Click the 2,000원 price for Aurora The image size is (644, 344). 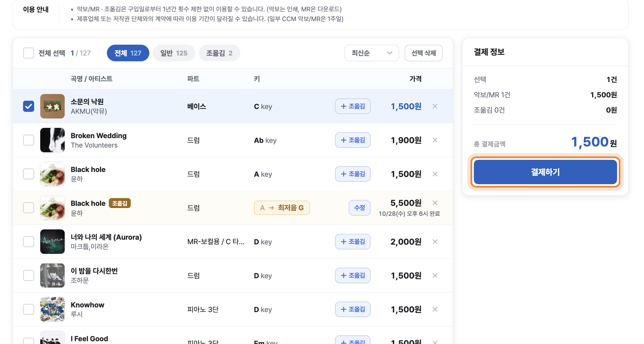[406, 242]
